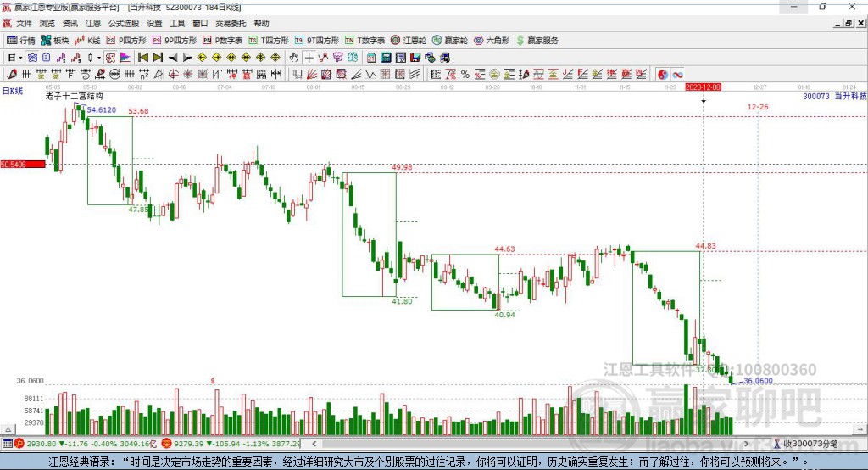Open the P四方形 tool
The image size is (868, 470).
[x=126, y=41]
